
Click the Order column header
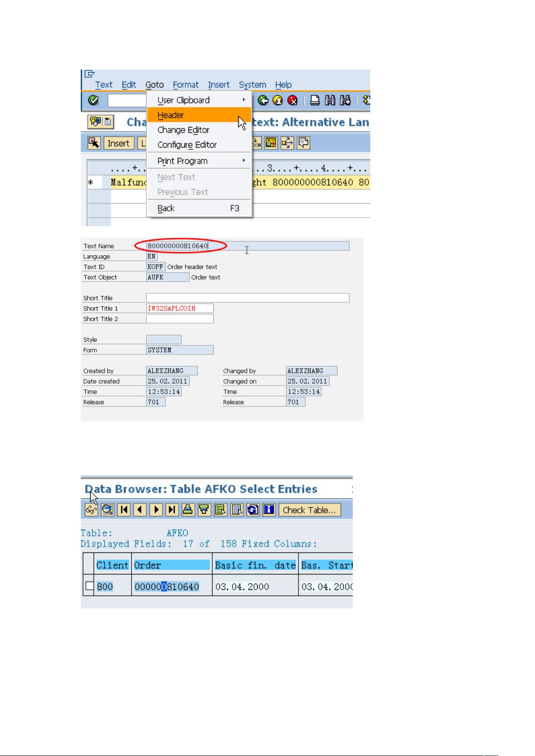click(x=172, y=565)
